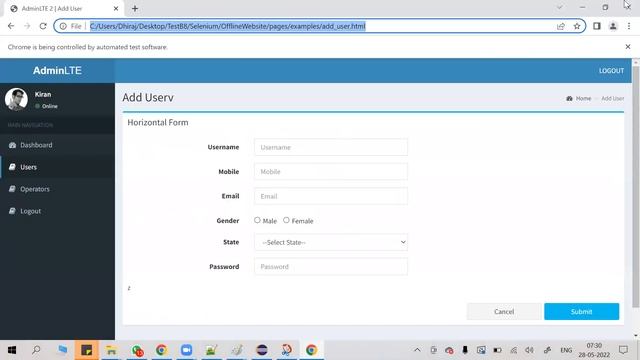Click the Dashboard sidebar icon

point(12,145)
